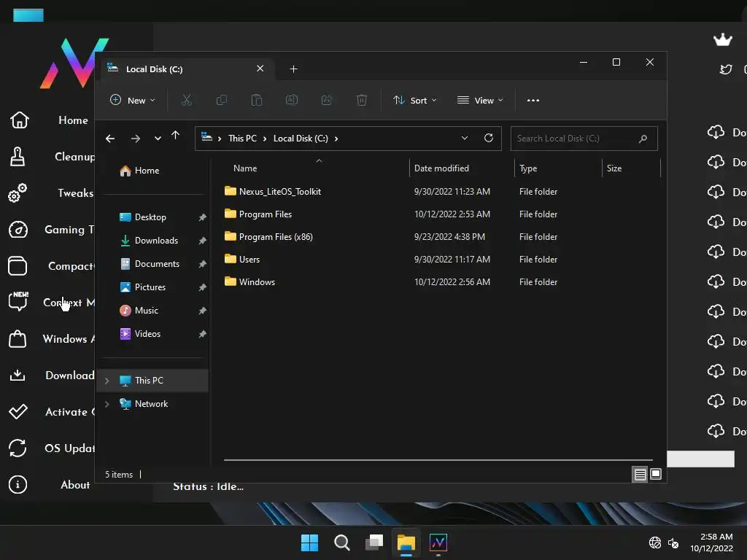Click the search magnifier in Explorer search box

(643, 139)
